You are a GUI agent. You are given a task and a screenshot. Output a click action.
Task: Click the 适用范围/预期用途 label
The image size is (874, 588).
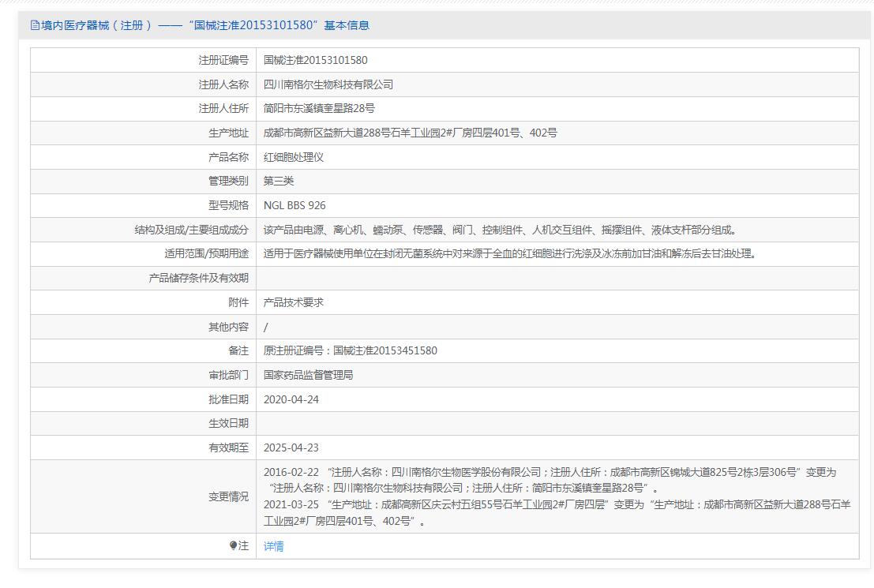pyautogui.click(x=206, y=254)
